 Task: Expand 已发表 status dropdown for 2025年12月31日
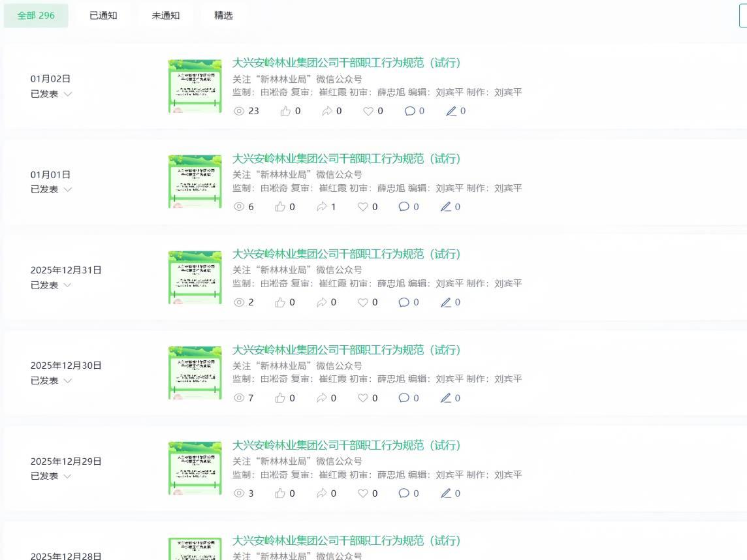[67, 285]
